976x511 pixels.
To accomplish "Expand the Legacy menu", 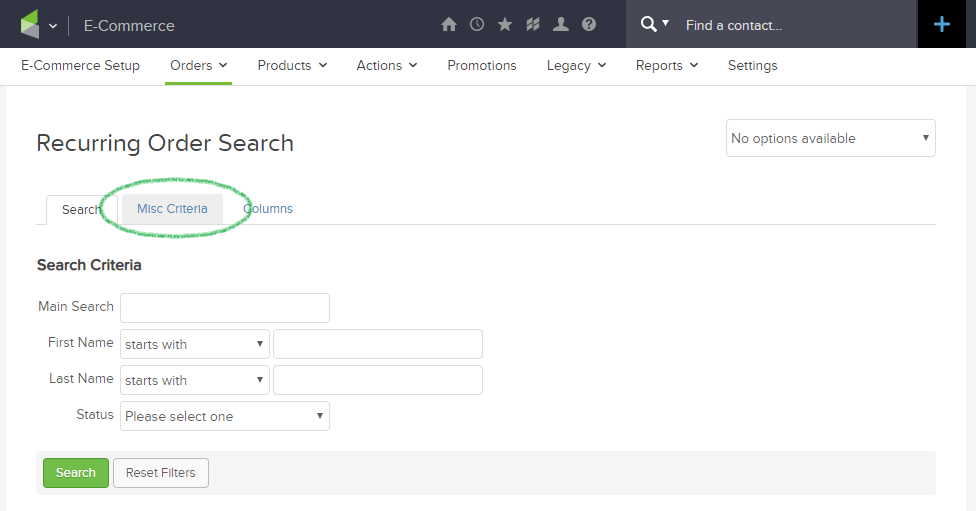I will click(x=576, y=65).
